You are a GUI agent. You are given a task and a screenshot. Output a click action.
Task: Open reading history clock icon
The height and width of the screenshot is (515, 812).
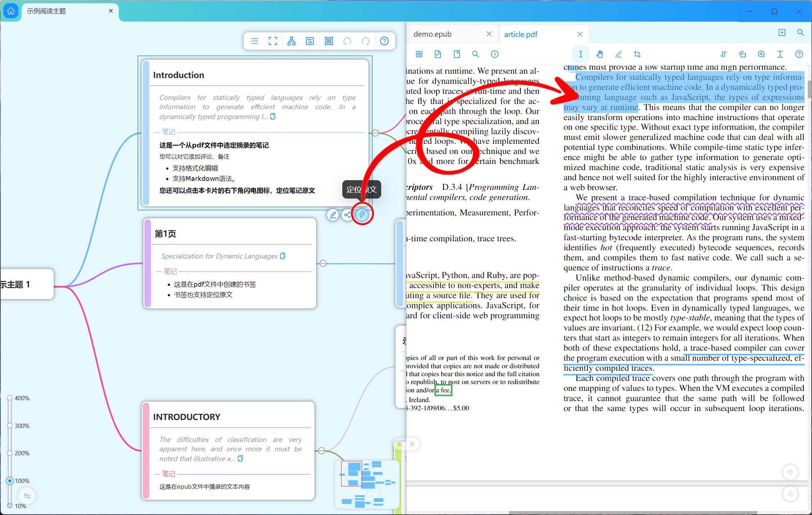click(x=495, y=54)
